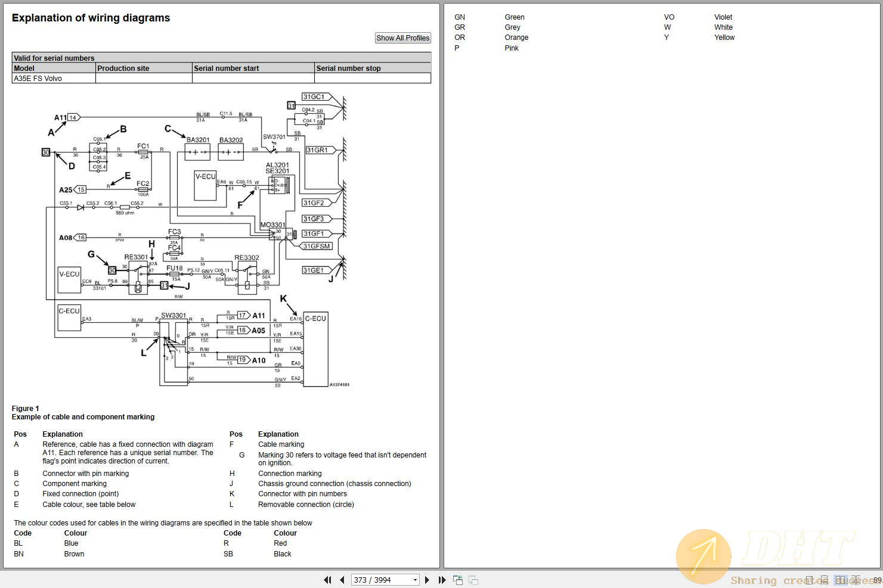This screenshot has width=883, height=588.
Task: Click the 'Explanation of wiring diagrams' heading
Action: coord(91,18)
